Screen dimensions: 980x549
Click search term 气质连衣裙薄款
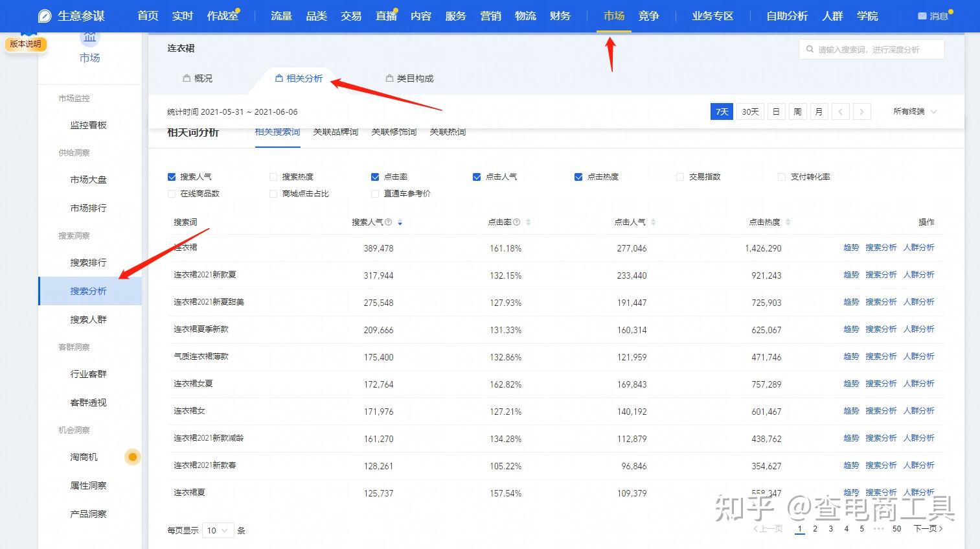(x=201, y=356)
